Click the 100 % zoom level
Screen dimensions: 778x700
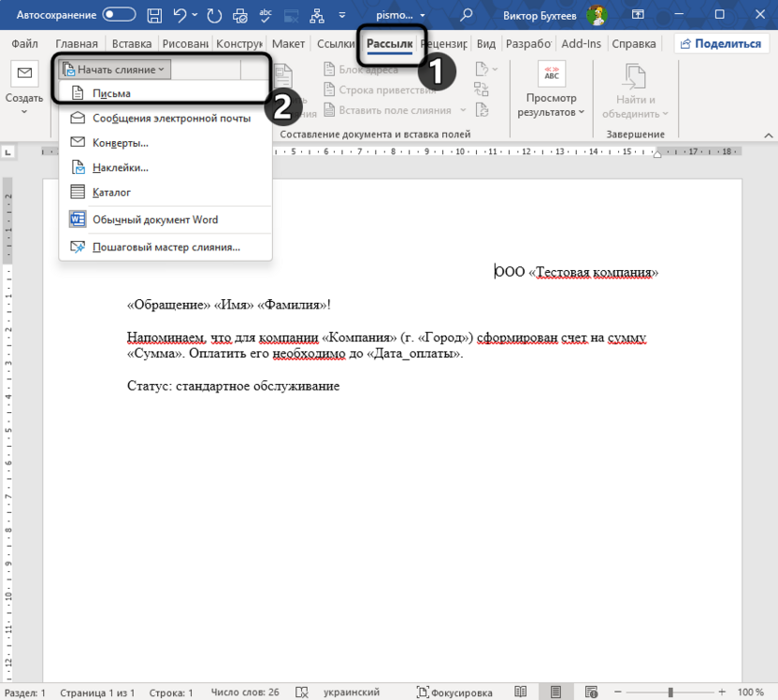coord(750,693)
